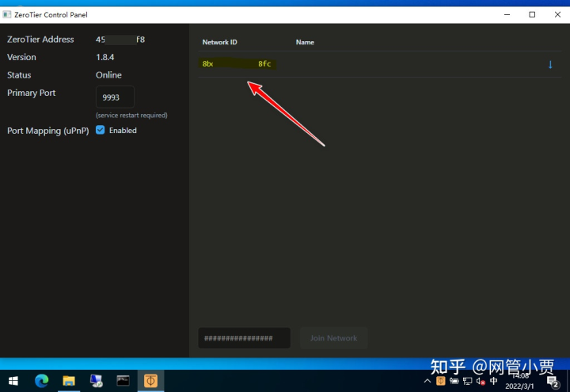
Task: Open the Command Prompt taskbar icon
Action: tap(123, 381)
